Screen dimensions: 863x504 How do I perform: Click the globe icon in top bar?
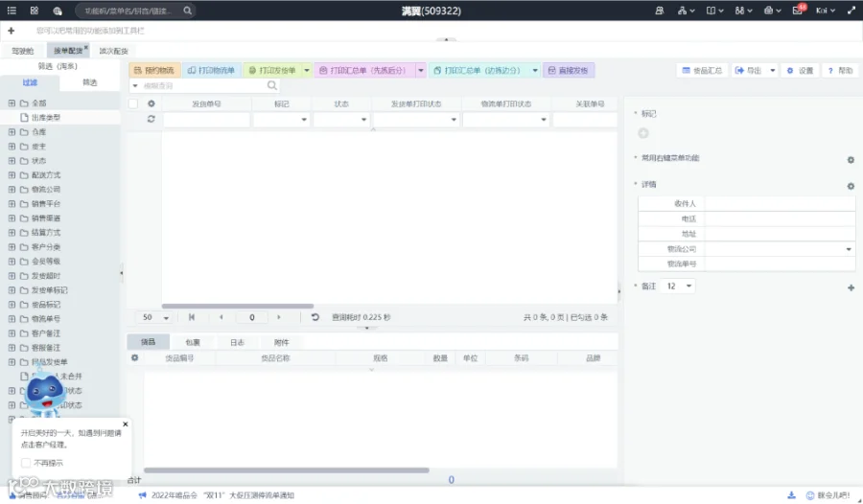58,11
